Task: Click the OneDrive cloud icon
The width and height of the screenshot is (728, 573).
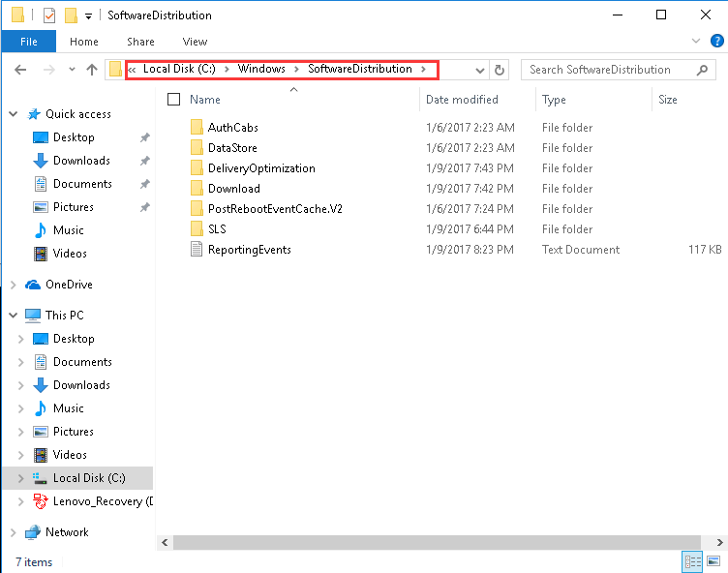Action: click(x=33, y=285)
